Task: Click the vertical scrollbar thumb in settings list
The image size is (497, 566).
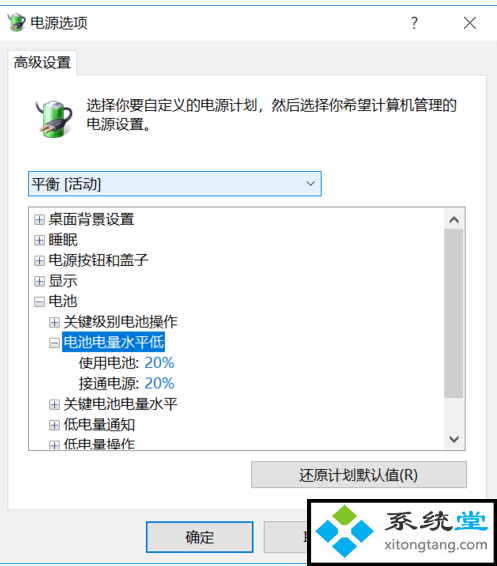Action: (454, 313)
